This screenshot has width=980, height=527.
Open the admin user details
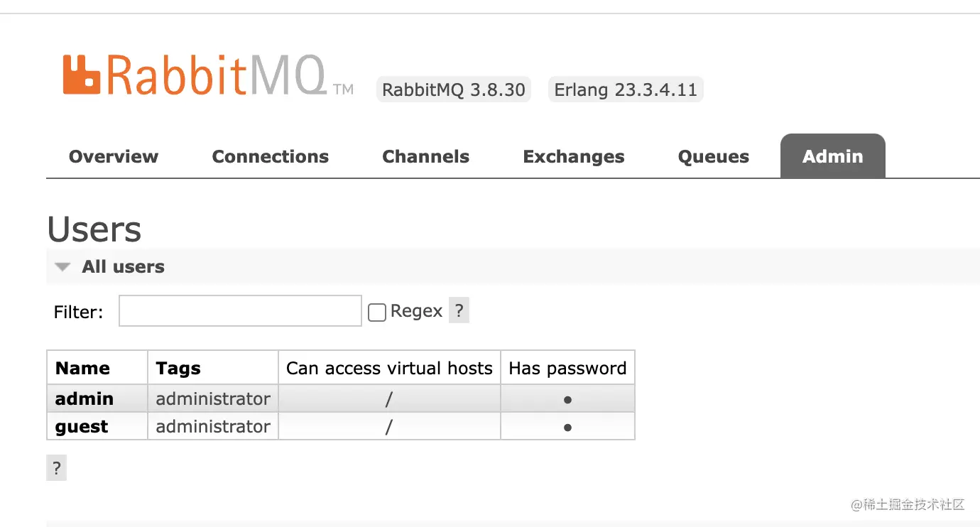point(85,398)
